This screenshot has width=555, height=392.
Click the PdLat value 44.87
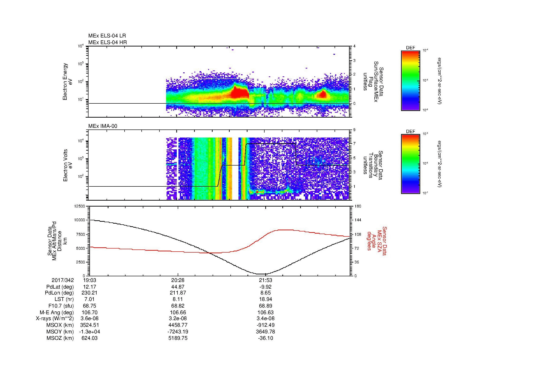click(178, 287)
